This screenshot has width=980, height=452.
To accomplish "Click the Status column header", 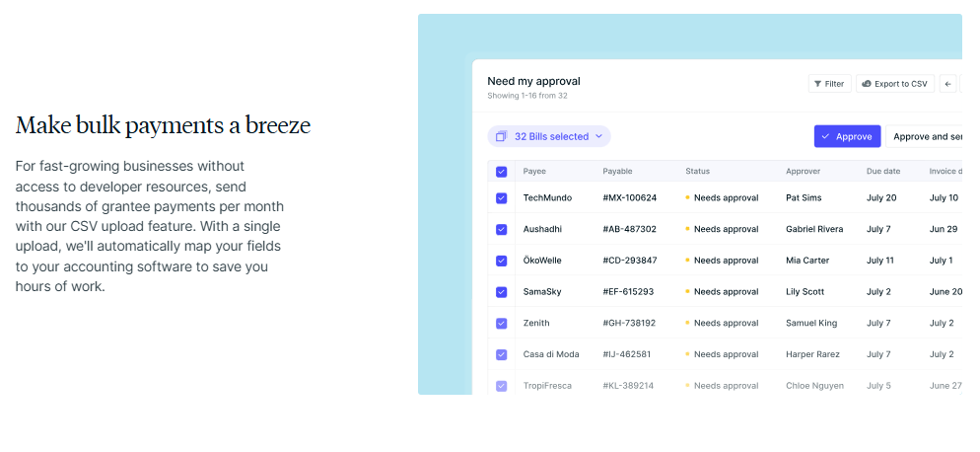I will 697,172.
